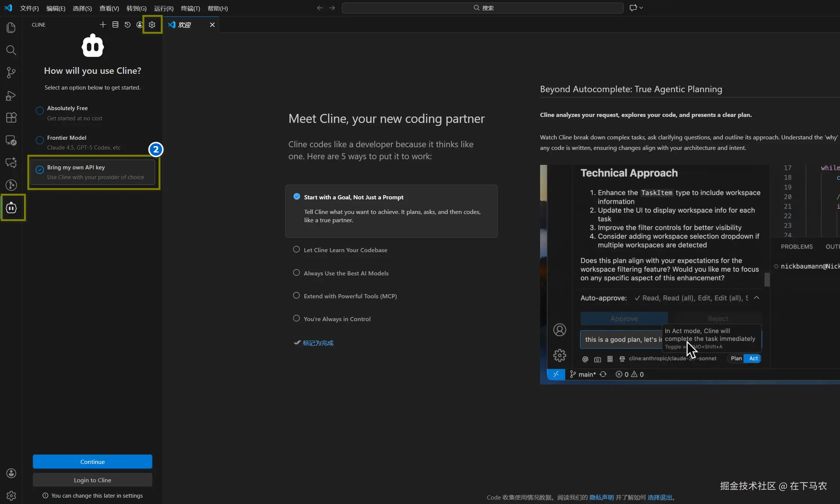Open the Extensions view
The image size is (840, 504).
coord(11,118)
